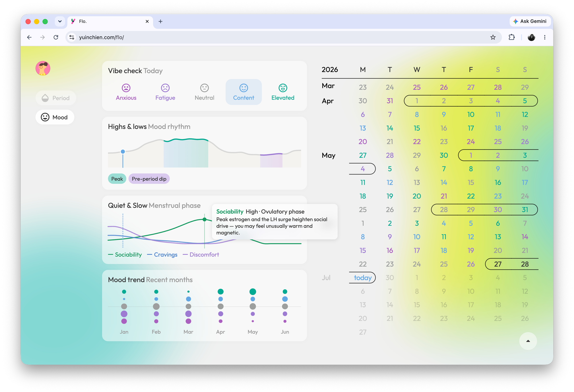Toggle the Pre-period dip tag
Viewport: 574px width, 392px height.
coord(149,179)
